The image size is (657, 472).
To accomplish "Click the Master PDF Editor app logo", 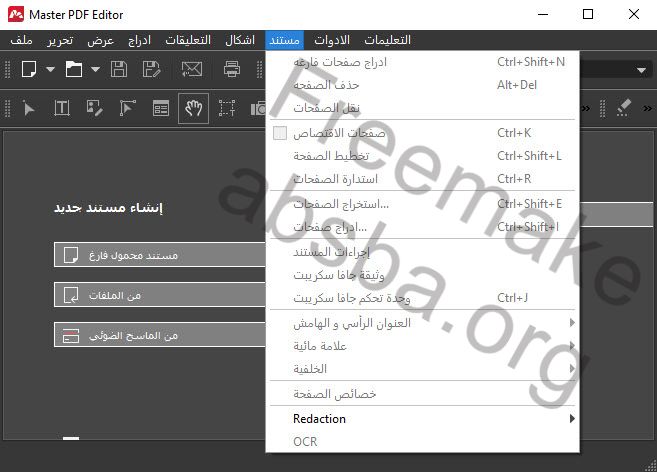I will (x=16, y=14).
